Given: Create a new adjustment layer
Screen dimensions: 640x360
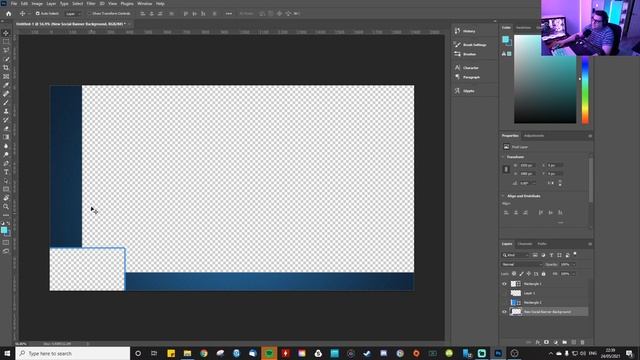Looking at the screenshot, I should pos(556,342).
